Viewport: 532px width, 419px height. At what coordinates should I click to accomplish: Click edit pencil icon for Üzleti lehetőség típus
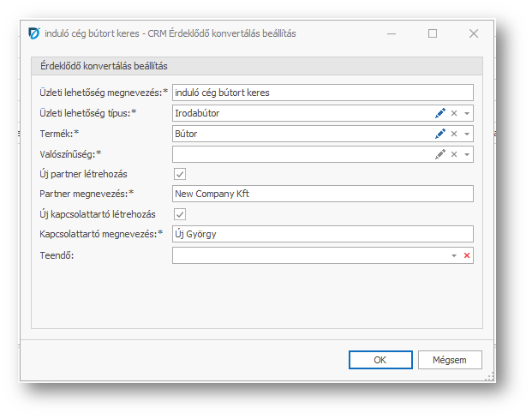click(x=440, y=113)
